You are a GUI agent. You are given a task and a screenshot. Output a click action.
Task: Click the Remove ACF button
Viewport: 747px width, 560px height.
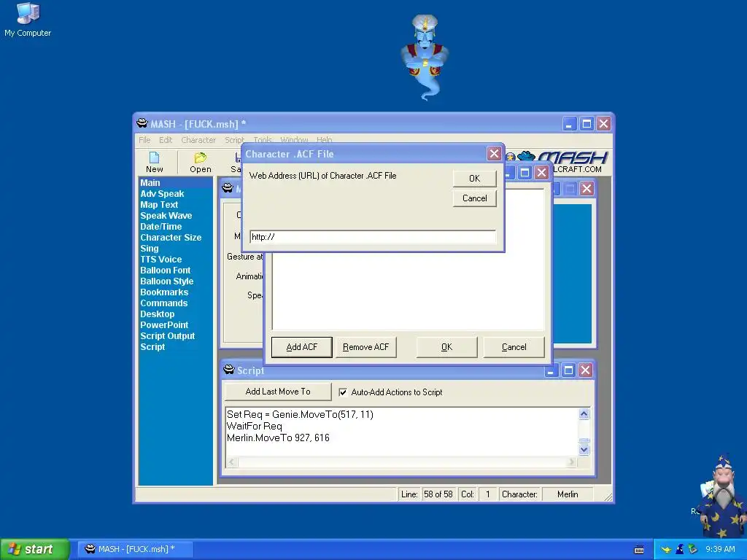366,347
